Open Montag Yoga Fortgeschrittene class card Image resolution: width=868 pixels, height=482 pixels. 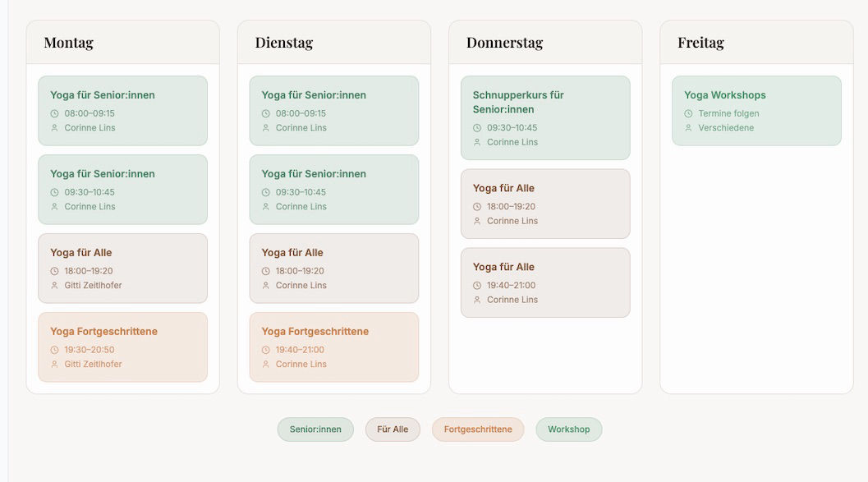click(x=123, y=347)
